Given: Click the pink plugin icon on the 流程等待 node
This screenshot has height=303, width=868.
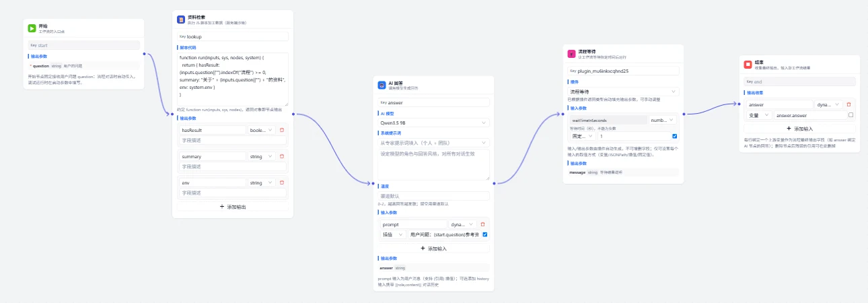Looking at the screenshot, I should tap(572, 53).
